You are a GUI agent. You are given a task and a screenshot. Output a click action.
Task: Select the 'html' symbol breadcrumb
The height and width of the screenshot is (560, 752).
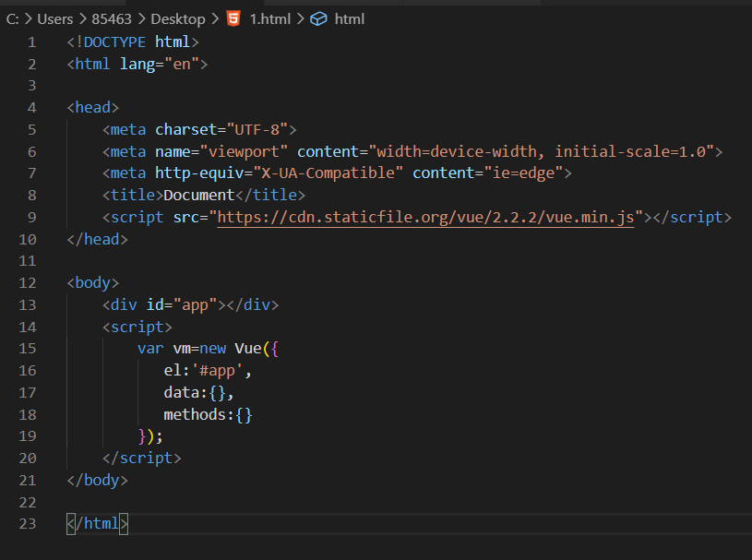coord(349,18)
